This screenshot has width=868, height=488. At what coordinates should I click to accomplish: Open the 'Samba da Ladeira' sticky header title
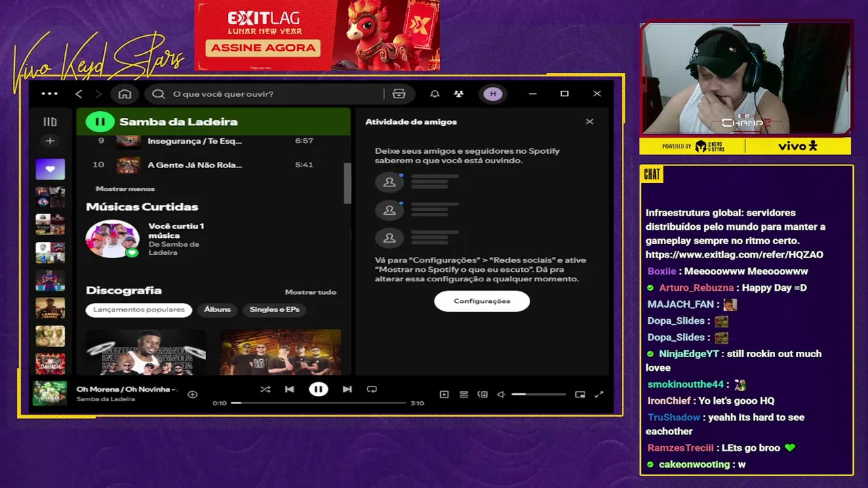[178, 122]
